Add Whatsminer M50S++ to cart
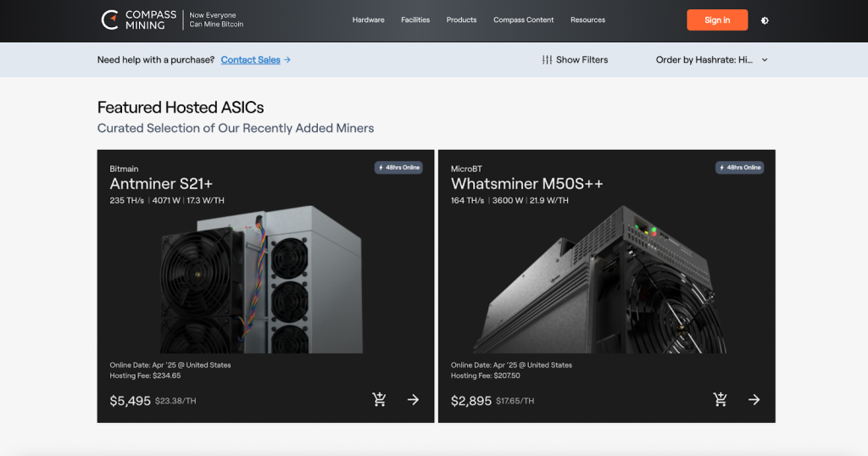Viewport: 868px width, 456px height. point(721,399)
